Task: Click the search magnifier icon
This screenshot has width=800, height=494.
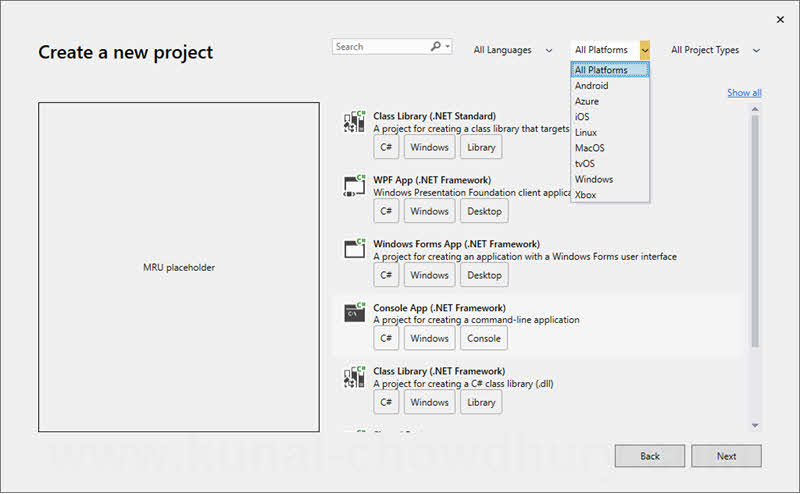Action: 435,46
